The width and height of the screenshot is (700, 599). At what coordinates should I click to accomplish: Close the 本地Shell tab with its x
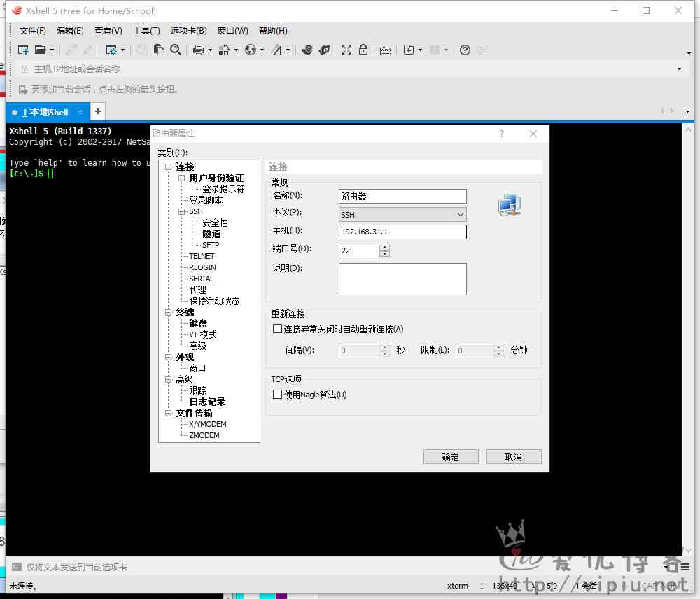(80, 113)
